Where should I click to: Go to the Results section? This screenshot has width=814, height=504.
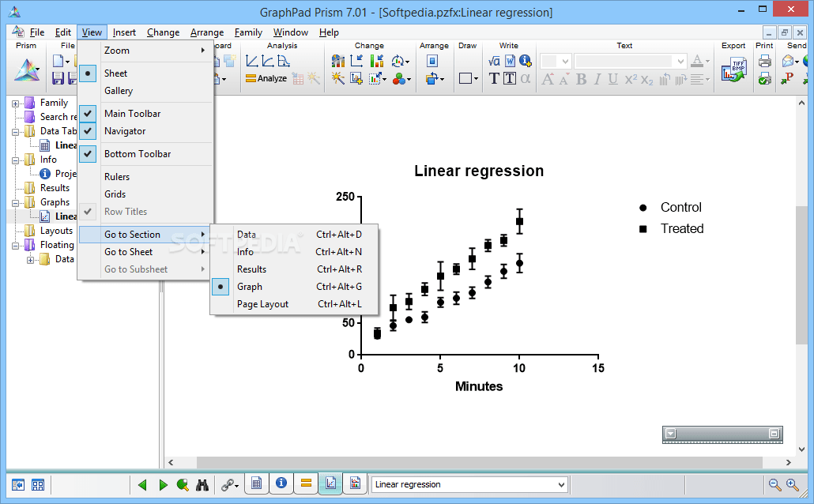pos(294,269)
